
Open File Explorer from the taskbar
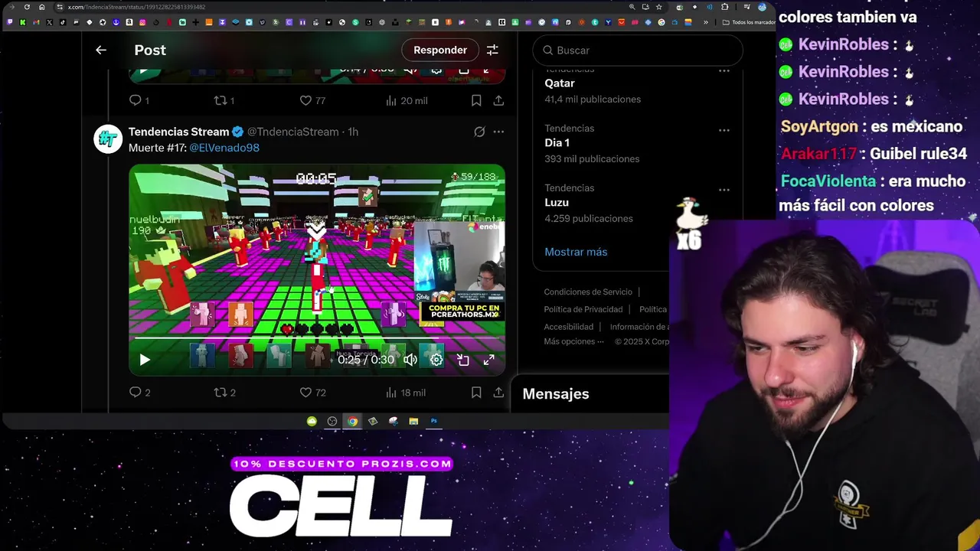coord(413,421)
